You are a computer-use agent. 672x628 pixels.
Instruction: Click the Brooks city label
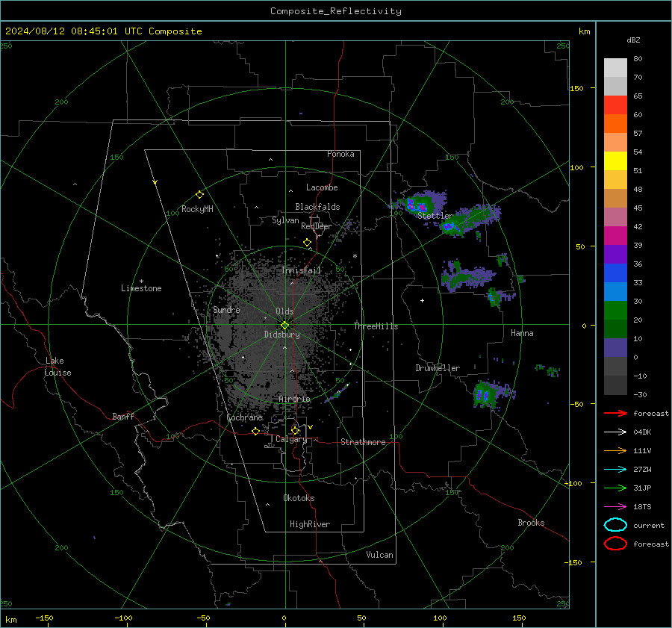531,523
